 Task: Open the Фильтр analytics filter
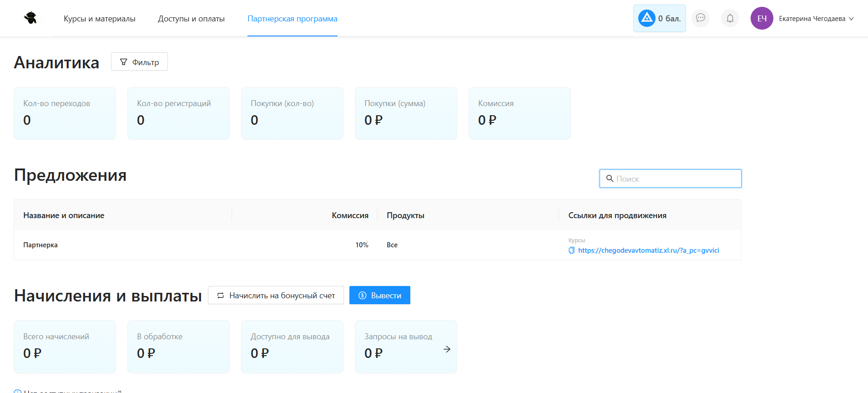click(x=139, y=62)
